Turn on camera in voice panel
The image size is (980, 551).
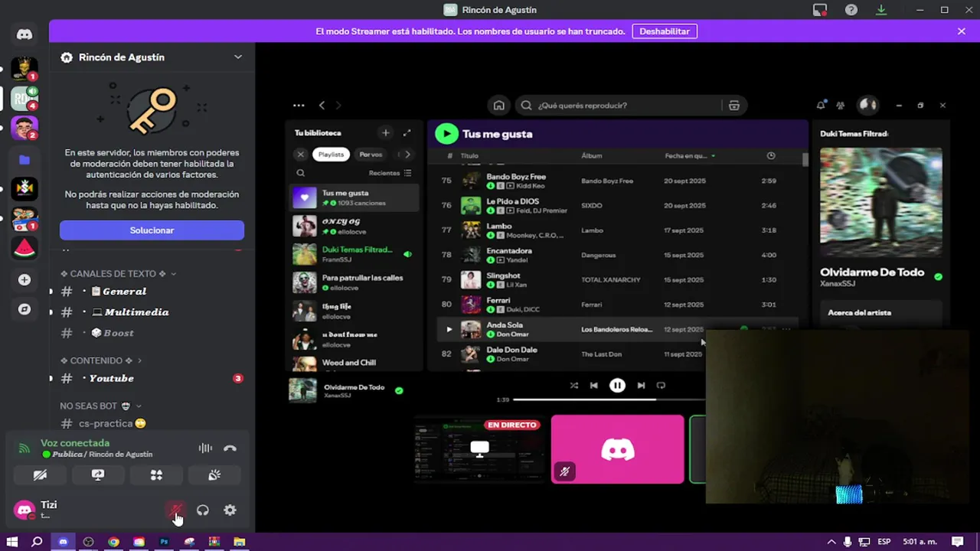(41, 475)
